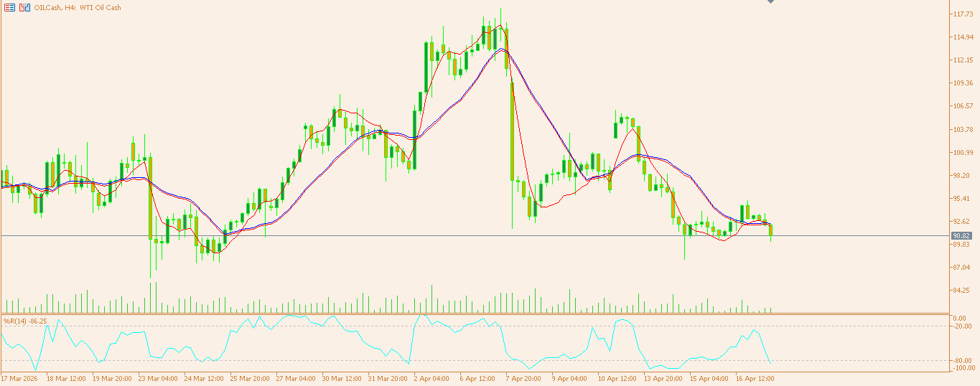
Task: Click the '6 Apr 12:00' time axis label
Action: point(478,378)
